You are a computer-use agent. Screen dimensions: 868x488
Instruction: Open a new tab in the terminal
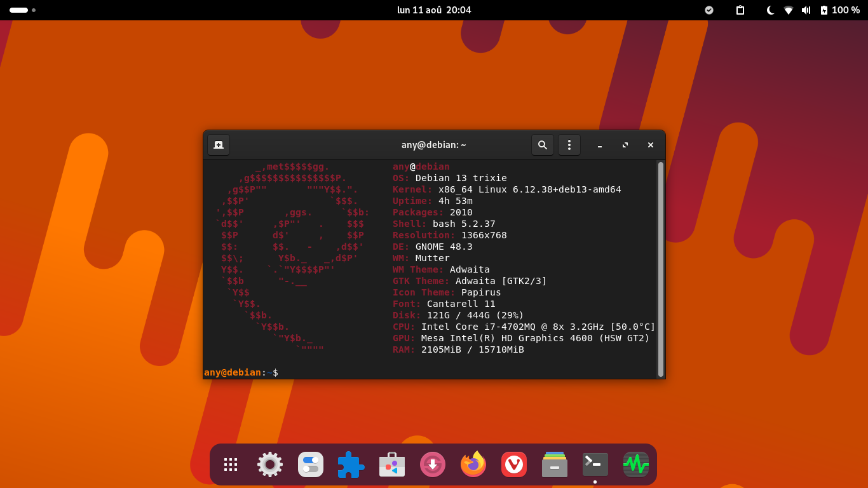[x=219, y=145]
